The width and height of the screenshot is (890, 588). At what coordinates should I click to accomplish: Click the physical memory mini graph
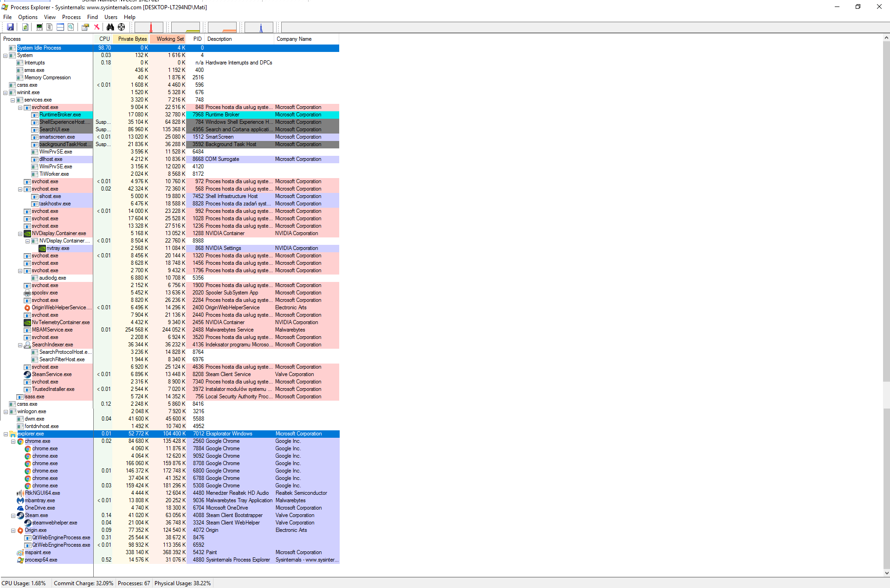point(222,27)
